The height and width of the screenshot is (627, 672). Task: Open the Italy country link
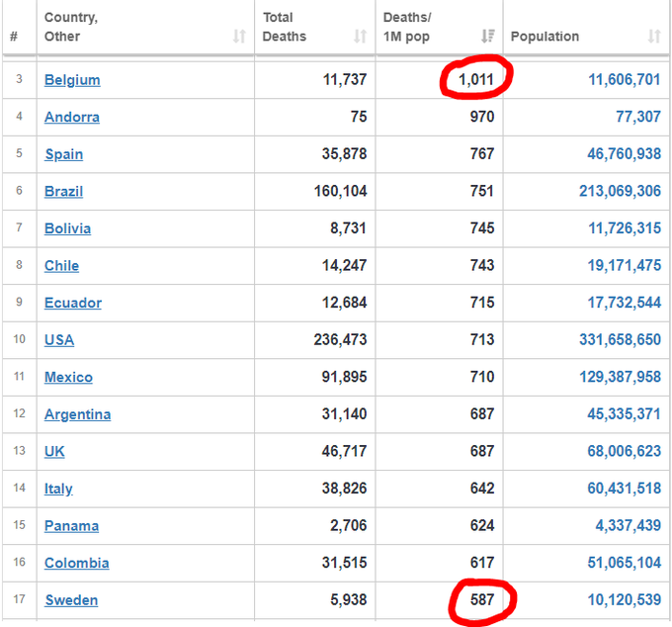(58, 489)
